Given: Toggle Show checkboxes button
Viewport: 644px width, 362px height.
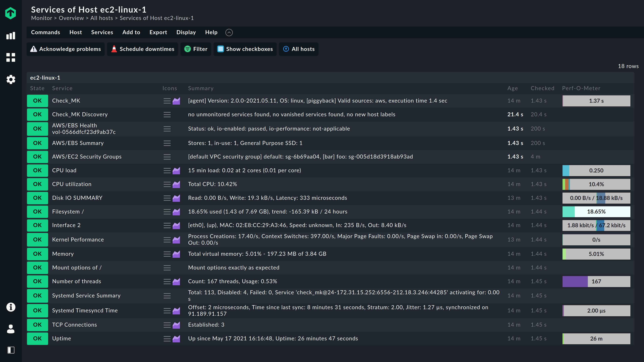Looking at the screenshot, I should click(245, 49).
